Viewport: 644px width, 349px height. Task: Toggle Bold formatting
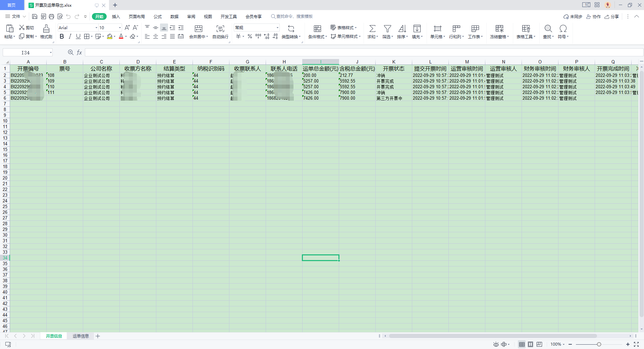click(62, 37)
